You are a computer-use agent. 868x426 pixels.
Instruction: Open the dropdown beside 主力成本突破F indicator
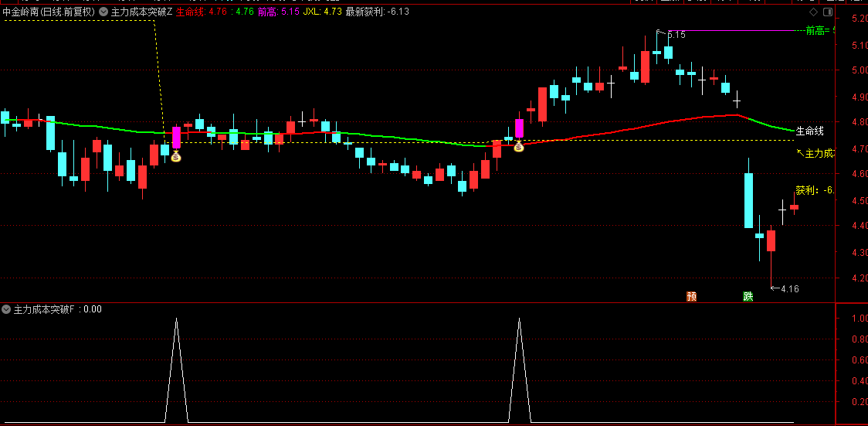pyautogui.click(x=7, y=310)
